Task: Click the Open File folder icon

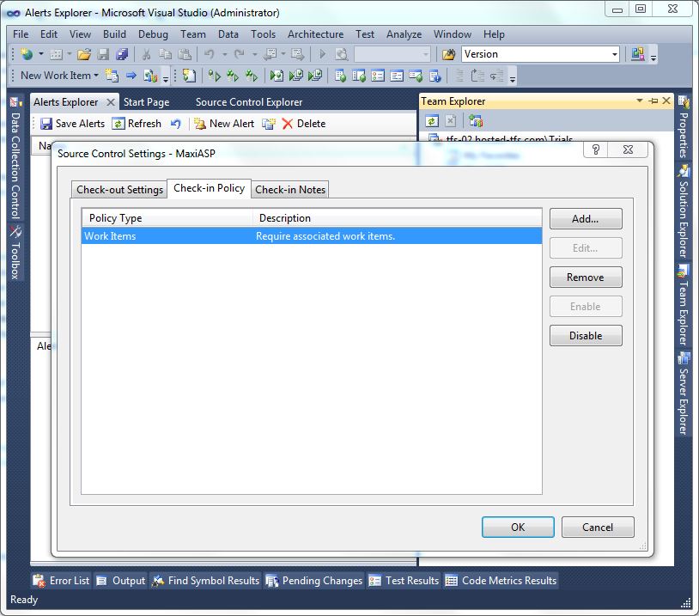Action: [x=84, y=54]
